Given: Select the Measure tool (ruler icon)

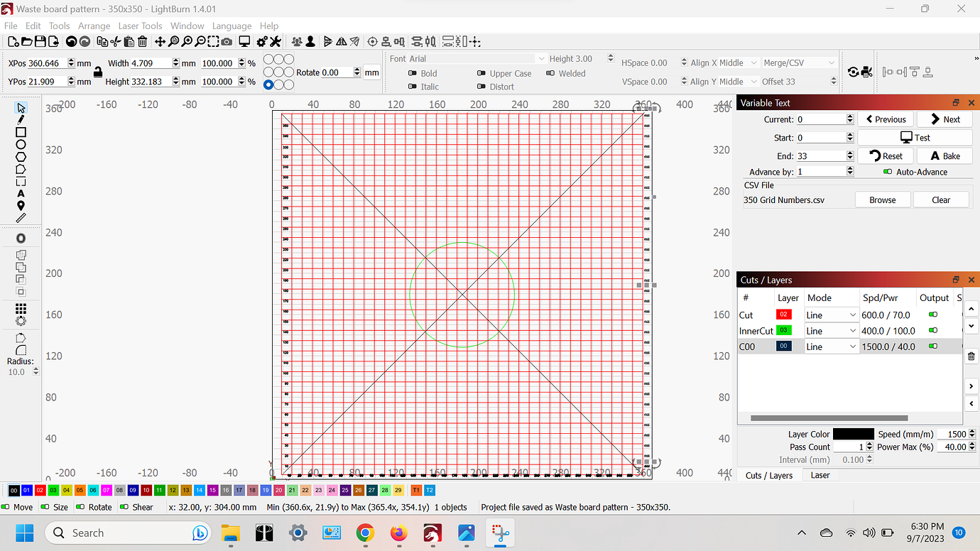Looking at the screenshot, I should pos(21,218).
